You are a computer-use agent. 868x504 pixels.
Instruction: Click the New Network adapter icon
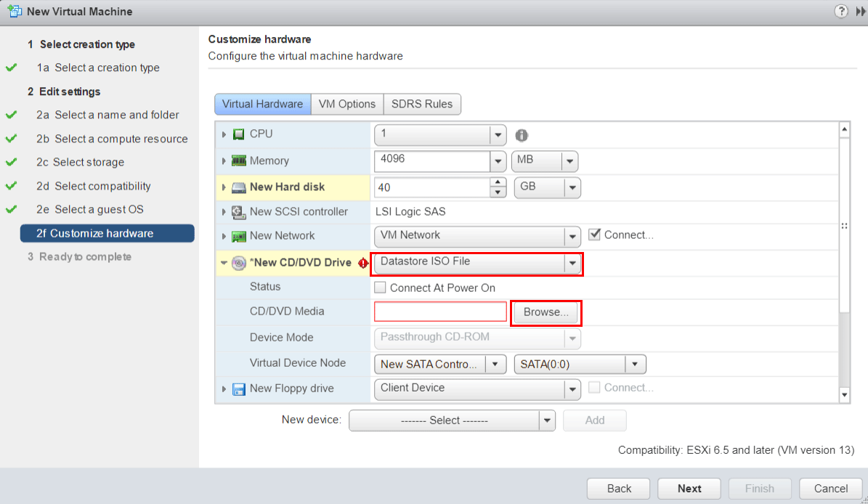tap(238, 236)
